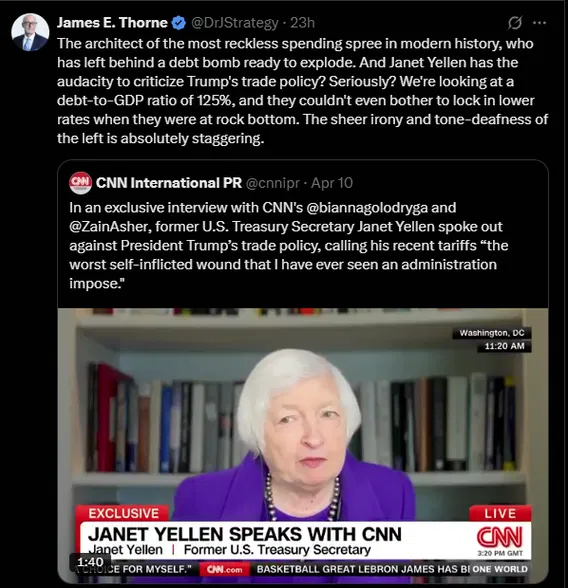Open the three-dot more options menu

[x=539, y=23]
